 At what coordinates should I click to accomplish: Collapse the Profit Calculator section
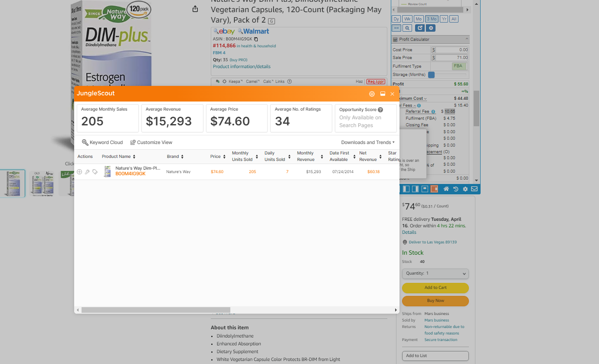click(x=467, y=39)
